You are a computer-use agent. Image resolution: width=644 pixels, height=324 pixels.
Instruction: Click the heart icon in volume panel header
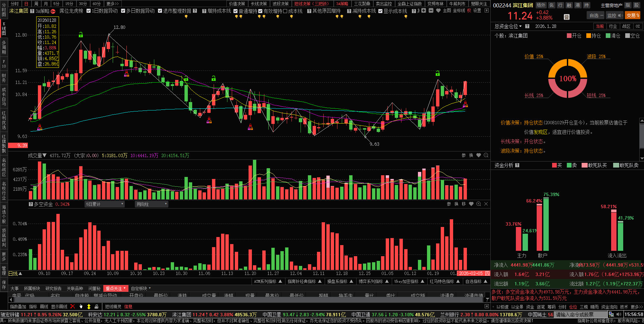(x=479, y=155)
